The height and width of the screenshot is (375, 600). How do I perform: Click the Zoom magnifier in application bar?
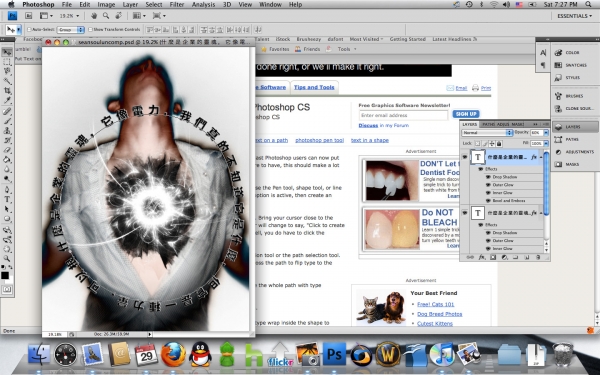pyautogui.click(x=106, y=16)
